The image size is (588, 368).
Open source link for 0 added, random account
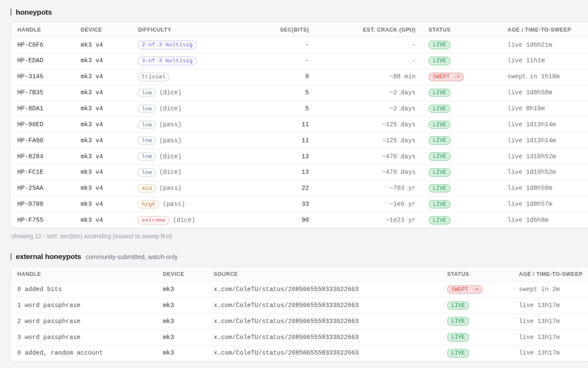[286, 353]
